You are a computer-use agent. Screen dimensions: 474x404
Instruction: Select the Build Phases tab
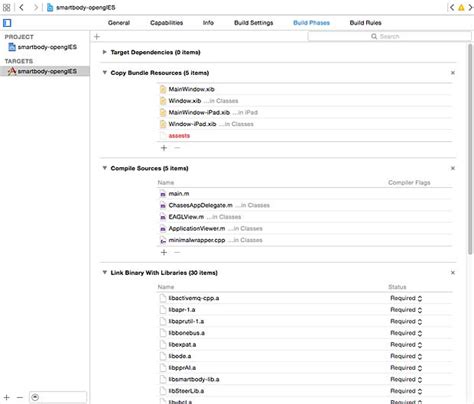pos(311,23)
